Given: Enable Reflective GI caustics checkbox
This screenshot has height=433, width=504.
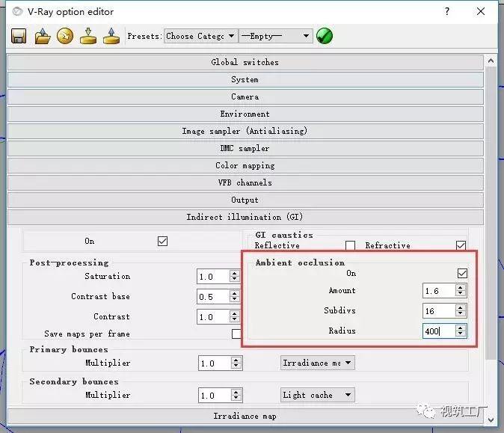Looking at the screenshot, I should (x=350, y=245).
